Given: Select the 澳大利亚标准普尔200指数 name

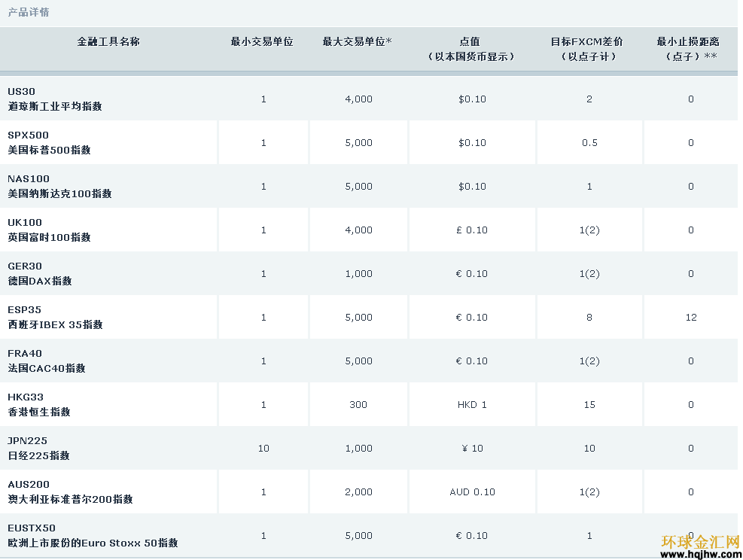Looking at the screenshot, I should pos(70,498).
